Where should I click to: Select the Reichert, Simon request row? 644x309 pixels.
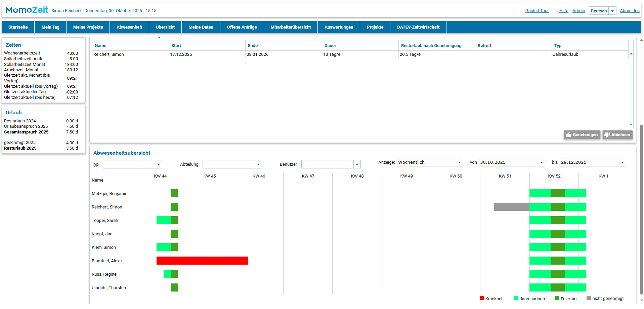(x=202, y=54)
